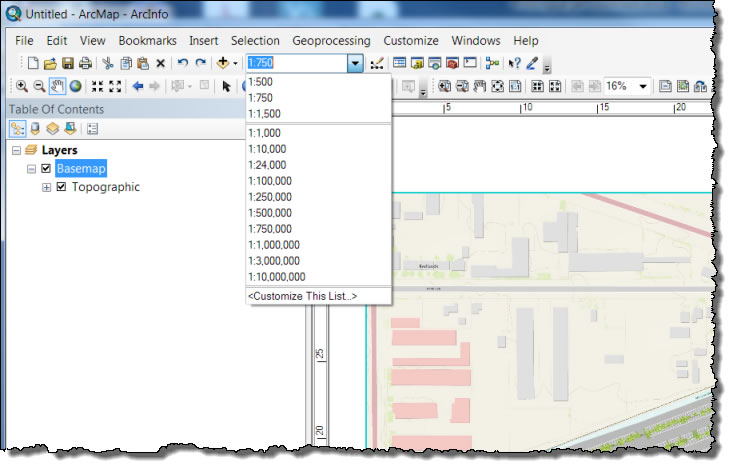Click layout Zoom Whole Page icon

tap(497, 86)
